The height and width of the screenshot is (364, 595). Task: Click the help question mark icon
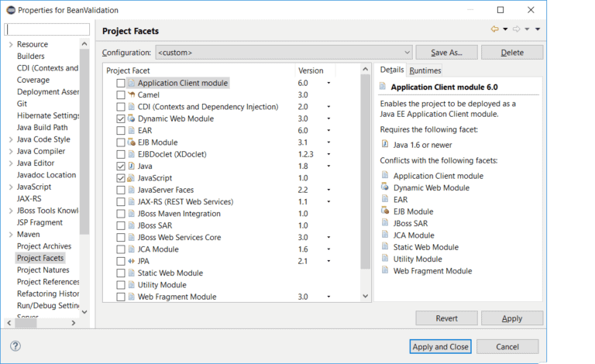[x=15, y=346]
